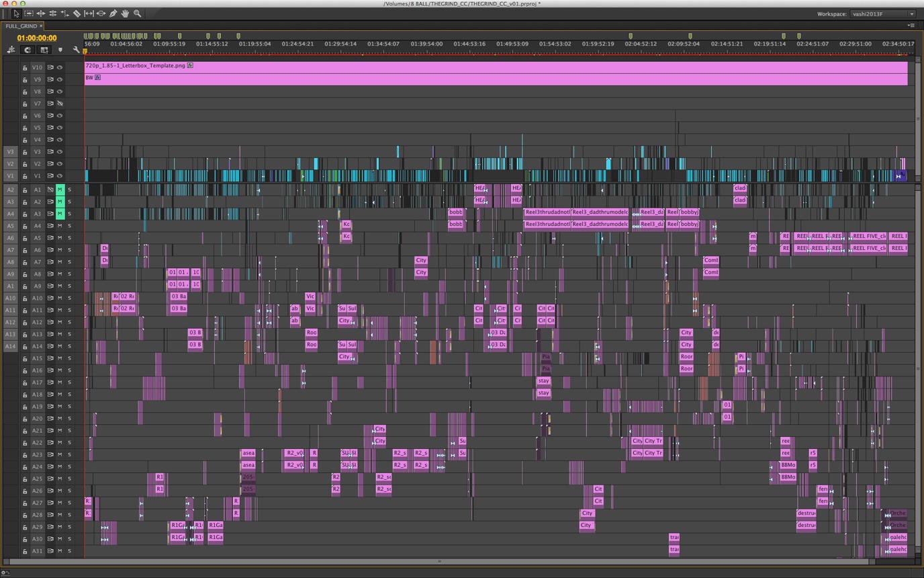The width and height of the screenshot is (924, 578).
Task: Toggle lock on track V10
Action: coord(25,67)
